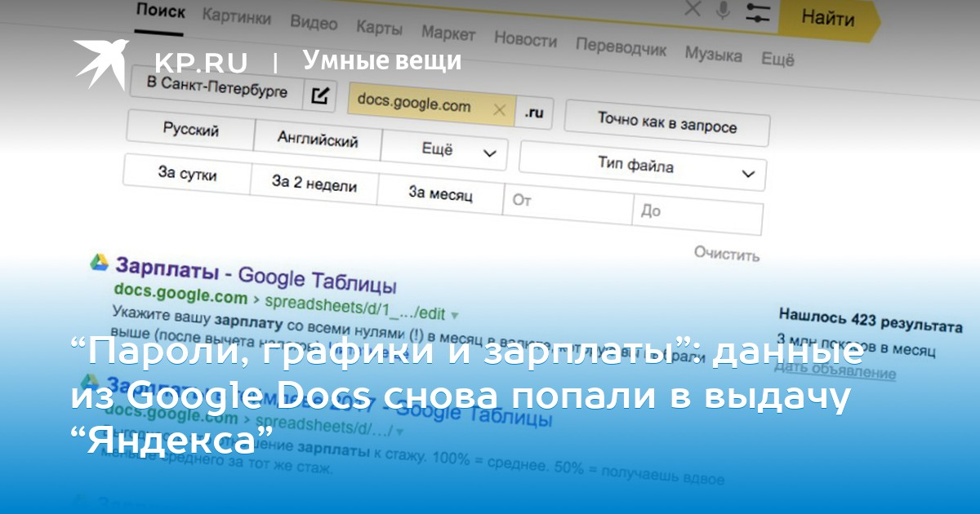The height and width of the screenshot is (514, 980).
Task: Click the edit region icon beside В Санкт-Петербурге
Action: 320,96
